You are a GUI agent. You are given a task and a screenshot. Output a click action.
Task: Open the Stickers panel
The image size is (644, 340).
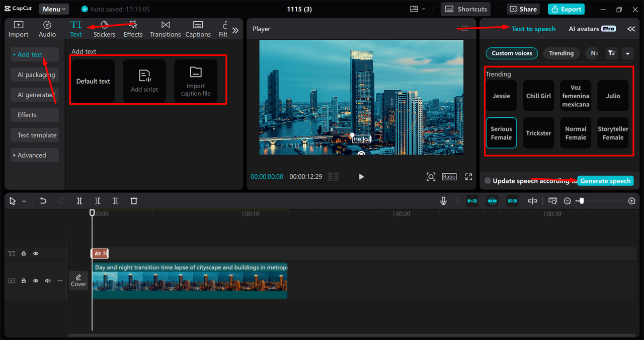(104, 29)
